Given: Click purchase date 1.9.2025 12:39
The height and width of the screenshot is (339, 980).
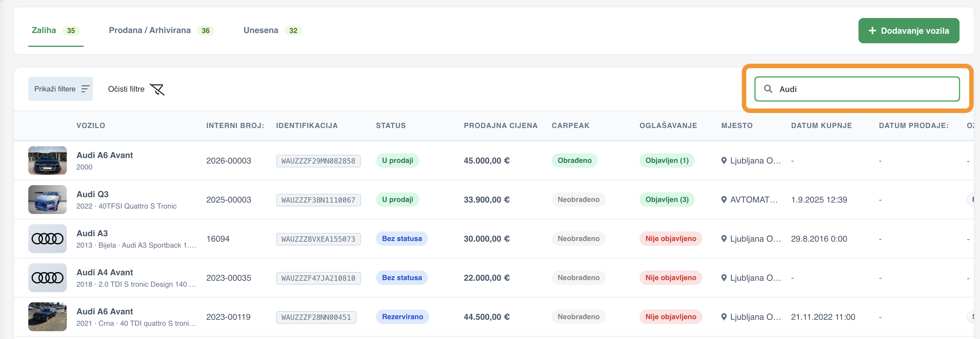Looking at the screenshot, I should click(x=819, y=200).
